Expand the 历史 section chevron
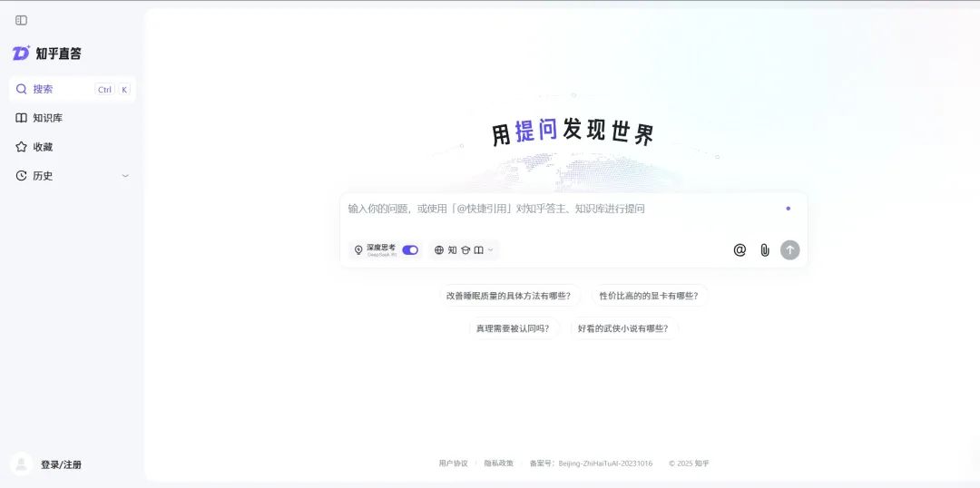 click(x=125, y=176)
